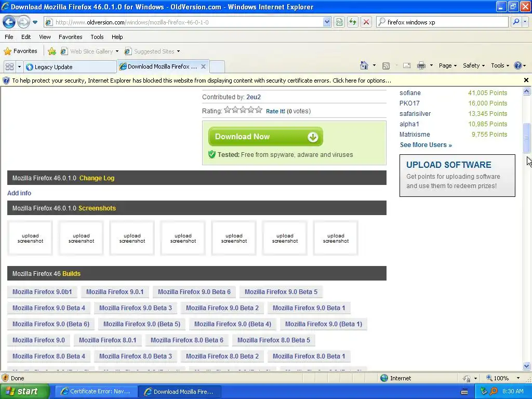Open a new blank tab
This screenshot has height=399, width=532.
point(217,67)
